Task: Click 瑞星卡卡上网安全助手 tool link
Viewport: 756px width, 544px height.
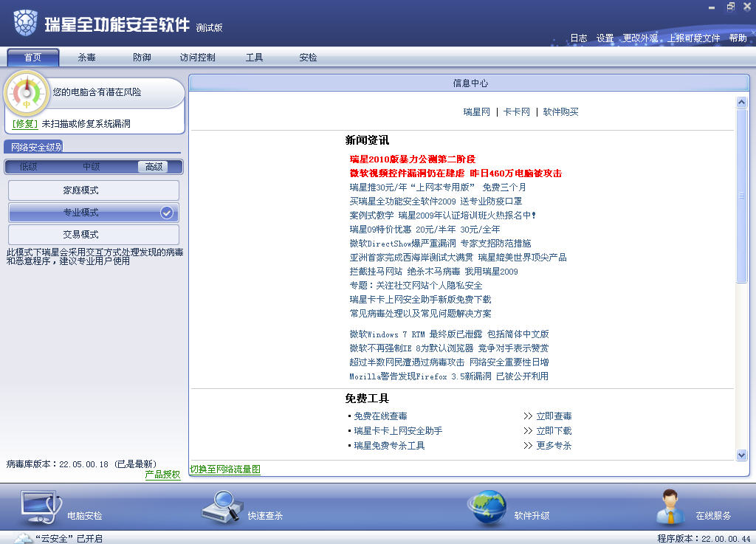Action: click(x=398, y=431)
